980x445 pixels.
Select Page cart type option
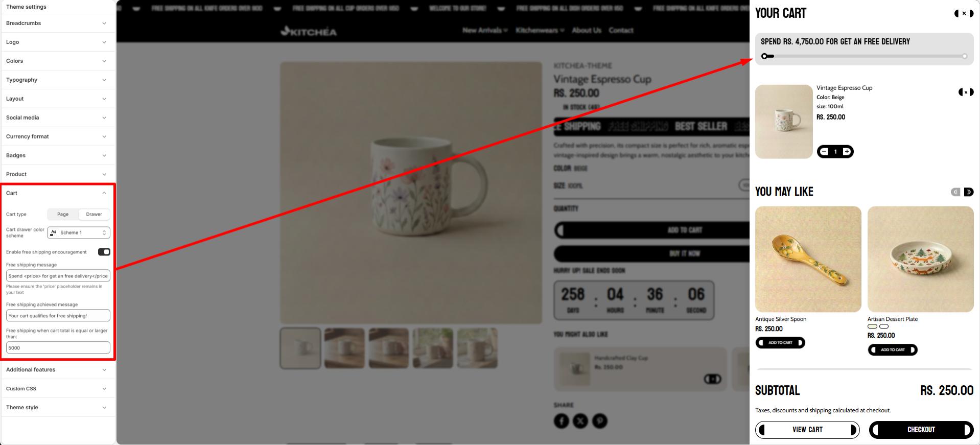(x=63, y=214)
